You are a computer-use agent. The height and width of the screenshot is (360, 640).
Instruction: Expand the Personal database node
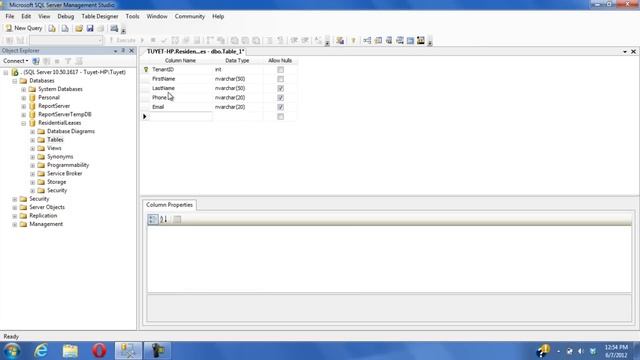pyautogui.click(x=24, y=98)
